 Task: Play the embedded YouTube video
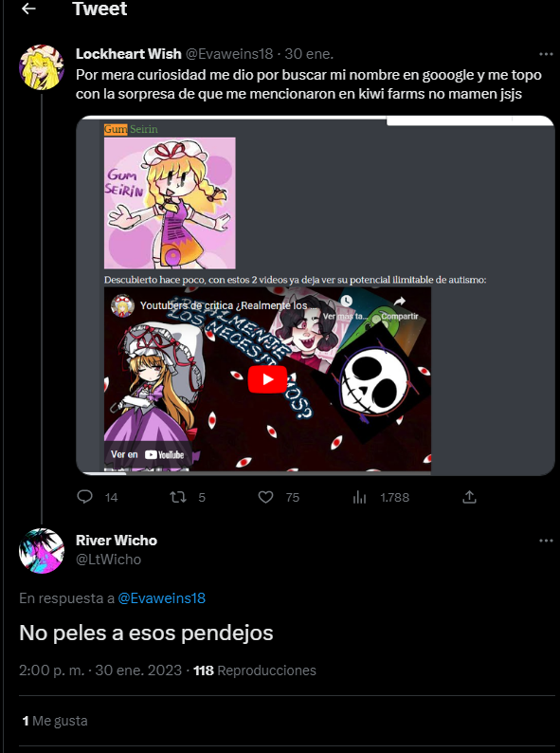click(267, 379)
